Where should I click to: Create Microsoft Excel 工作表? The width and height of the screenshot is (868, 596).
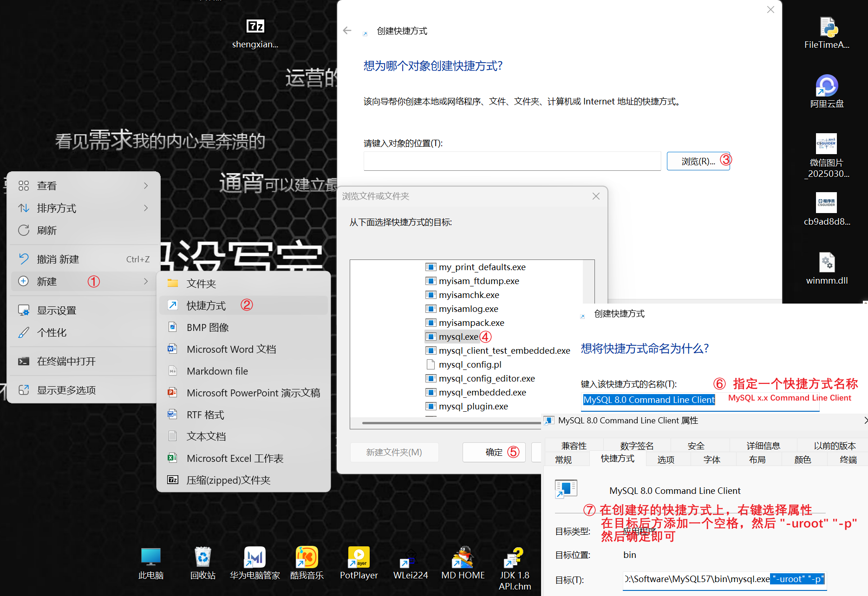pos(243,458)
